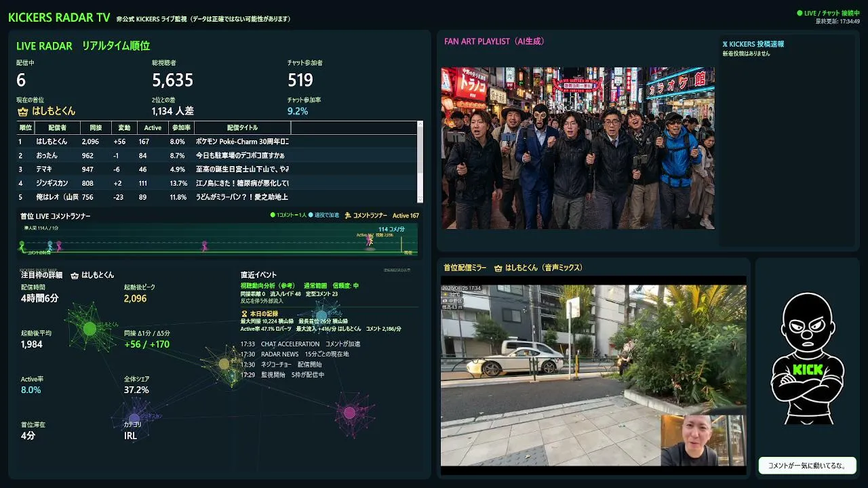Click the stream title ポケモン Poké-Charm 30周年
This screenshot has height=488, width=868.
[242, 142]
